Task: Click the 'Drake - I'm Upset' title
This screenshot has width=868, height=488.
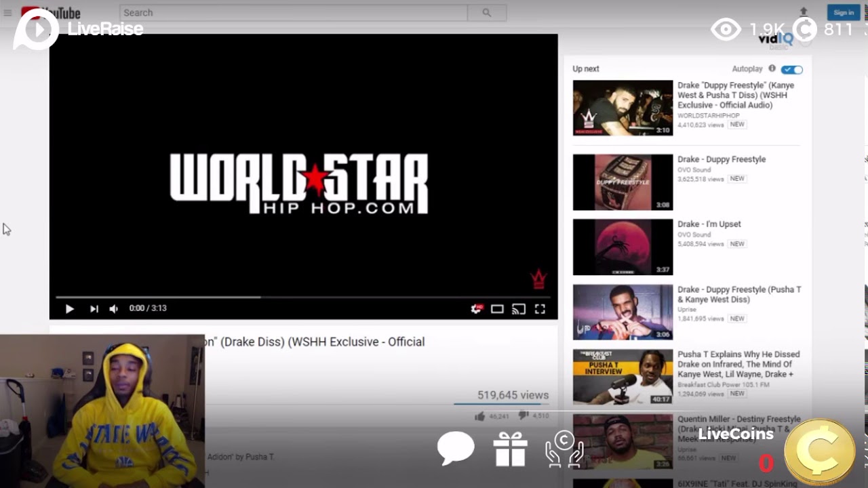Action: click(x=709, y=224)
